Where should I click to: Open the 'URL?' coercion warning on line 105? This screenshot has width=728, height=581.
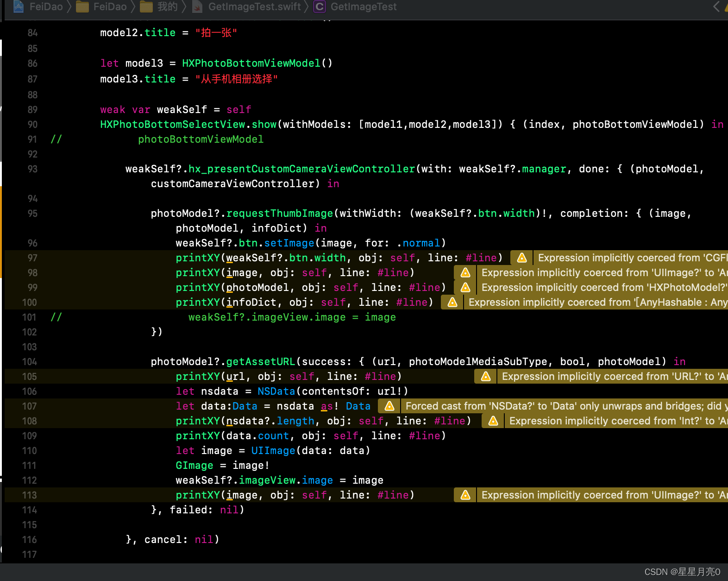pyautogui.click(x=613, y=376)
